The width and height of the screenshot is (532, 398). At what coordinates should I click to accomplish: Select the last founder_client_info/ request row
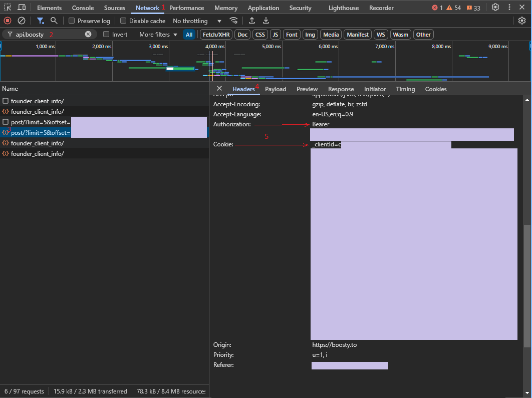(x=105, y=153)
